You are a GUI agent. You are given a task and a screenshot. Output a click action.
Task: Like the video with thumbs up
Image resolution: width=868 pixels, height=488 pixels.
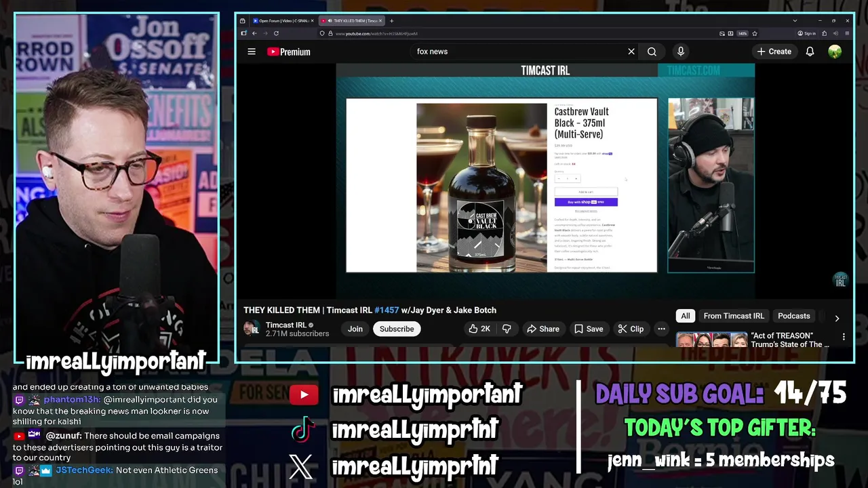click(479, 329)
